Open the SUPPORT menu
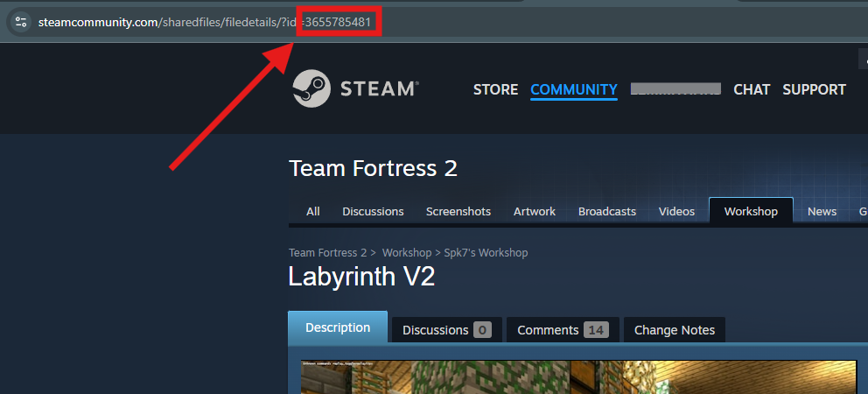This screenshot has width=868, height=394. point(814,90)
